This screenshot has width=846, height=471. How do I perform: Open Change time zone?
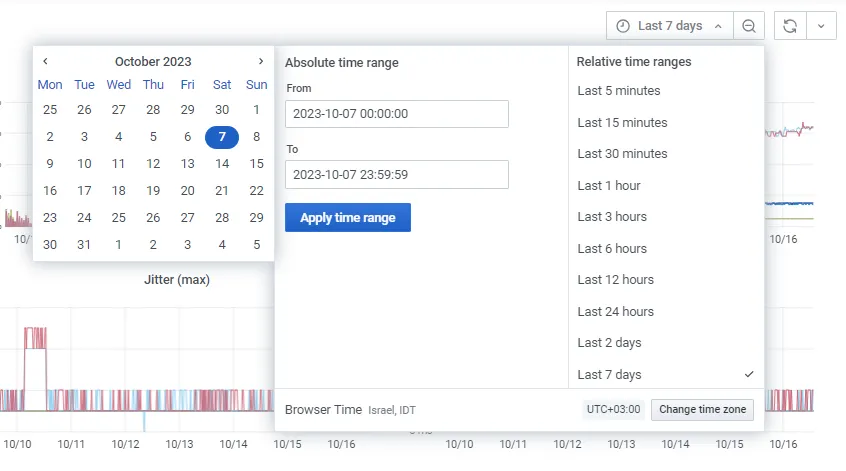(x=702, y=409)
